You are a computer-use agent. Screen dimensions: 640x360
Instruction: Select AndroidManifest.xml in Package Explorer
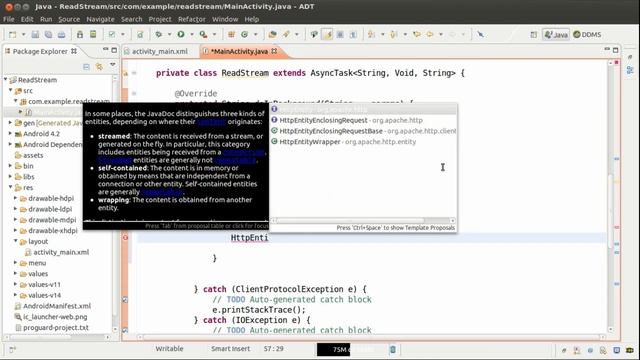(52, 306)
